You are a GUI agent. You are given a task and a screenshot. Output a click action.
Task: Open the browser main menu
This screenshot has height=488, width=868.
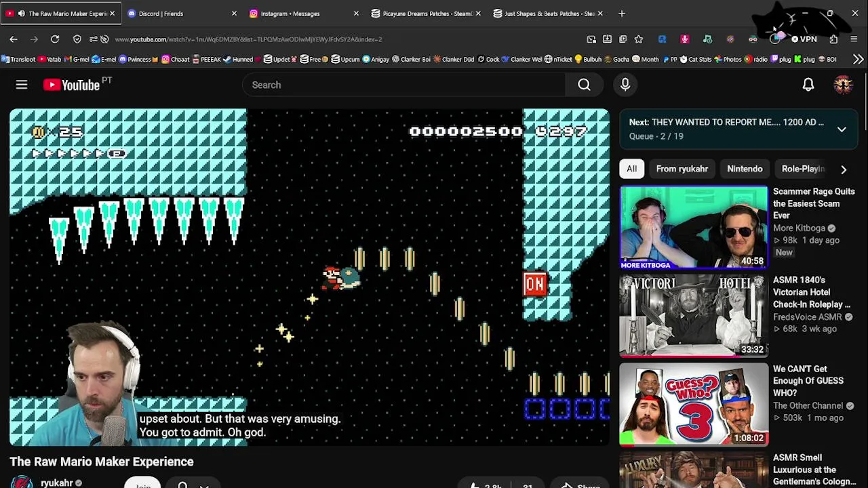(x=854, y=39)
